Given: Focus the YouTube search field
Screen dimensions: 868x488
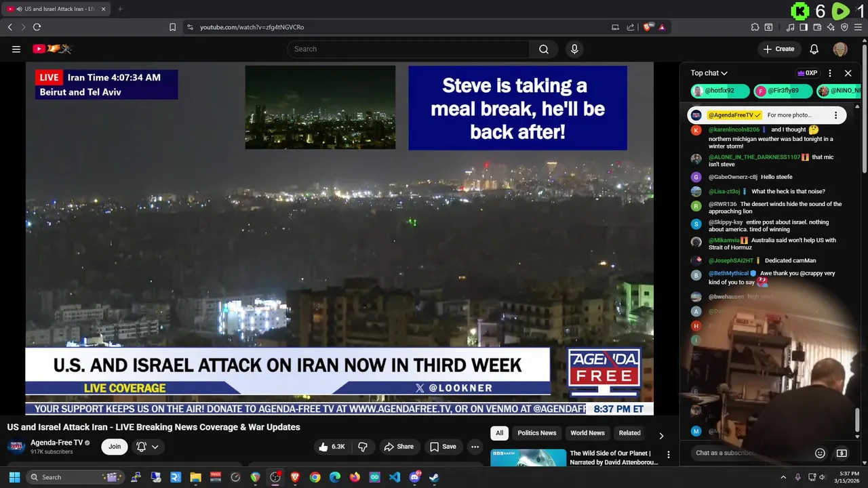Looking at the screenshot, I should [409, 49].
